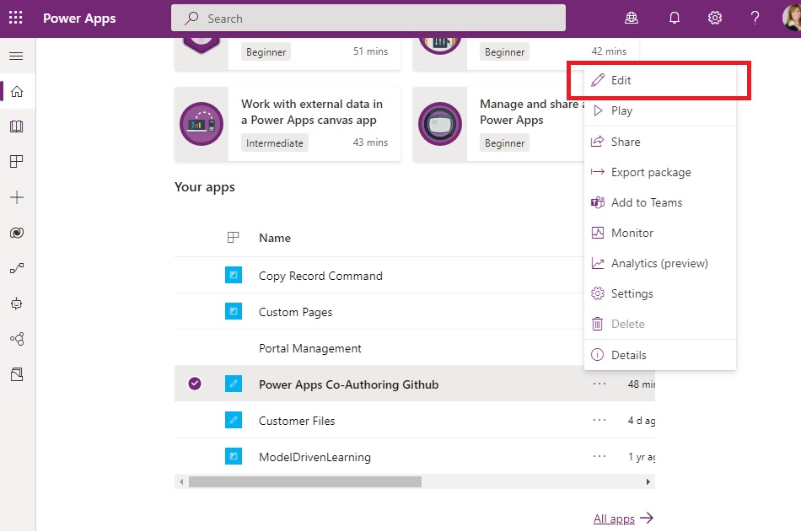The height and width of the screenshot is (532, 801).
Task: Click the environment picker globe icon
Action: click(631, 17)
